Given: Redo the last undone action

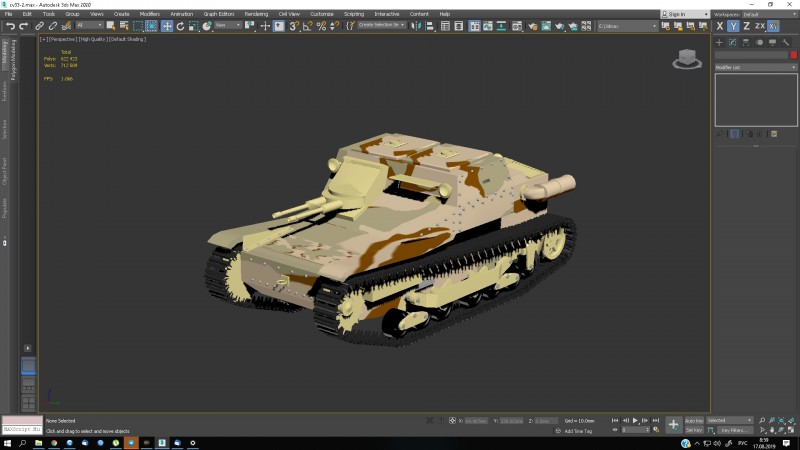Looking at the screenshot, I should pyautogui.click(x=23, y=26).
